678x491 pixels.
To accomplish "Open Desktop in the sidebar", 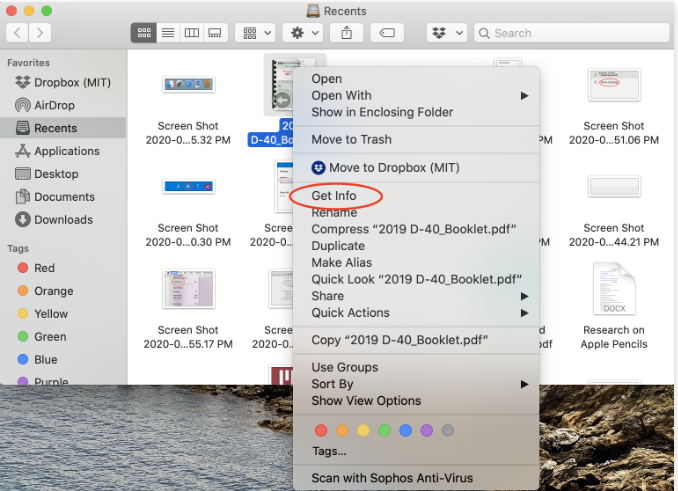I will coord(63,174).
